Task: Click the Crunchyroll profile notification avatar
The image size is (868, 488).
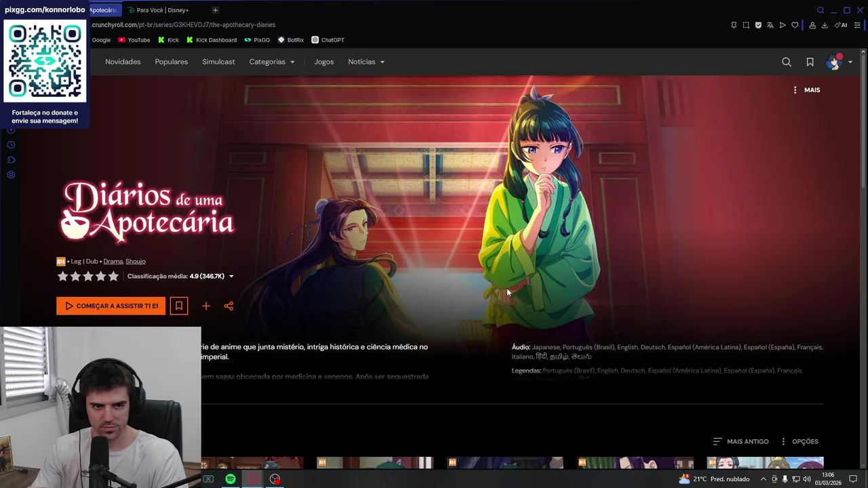Action: coord(835,62)
